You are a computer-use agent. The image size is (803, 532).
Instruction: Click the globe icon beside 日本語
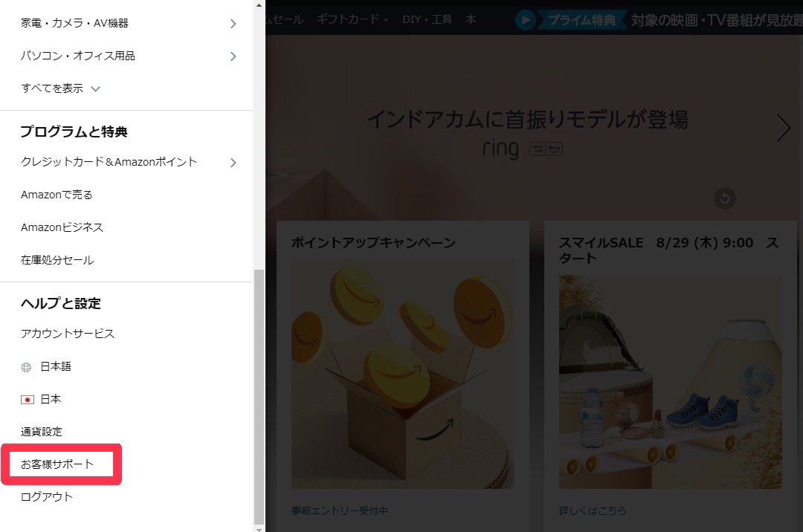[27, 367]
